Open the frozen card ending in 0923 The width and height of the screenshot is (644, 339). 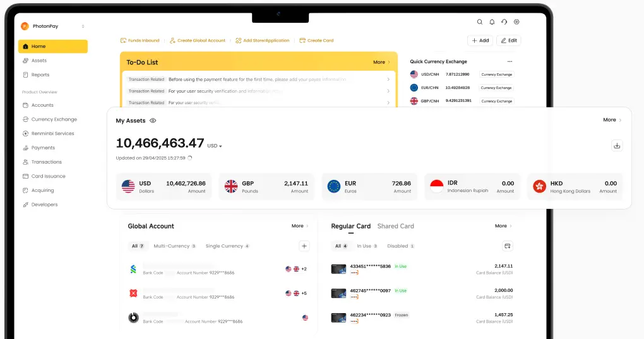(422, 318)
